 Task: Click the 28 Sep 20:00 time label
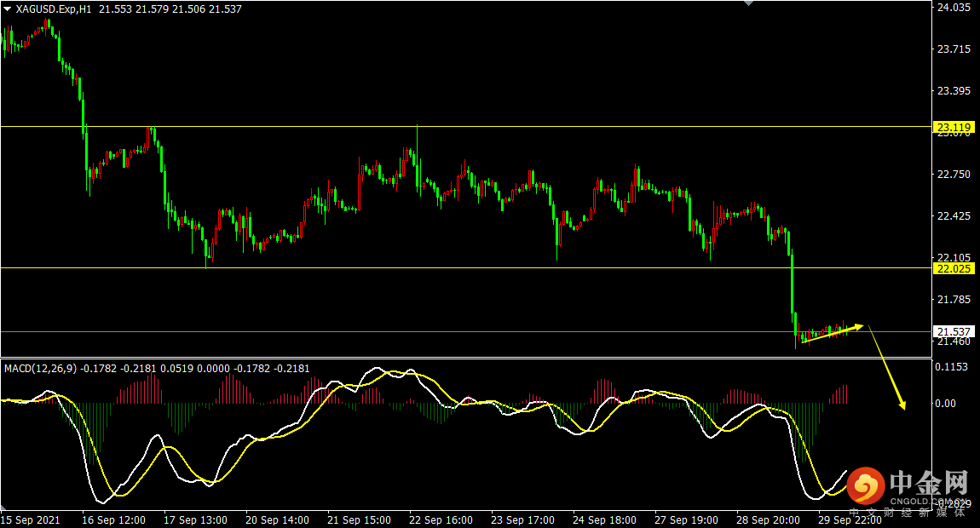tap(768, 519)
